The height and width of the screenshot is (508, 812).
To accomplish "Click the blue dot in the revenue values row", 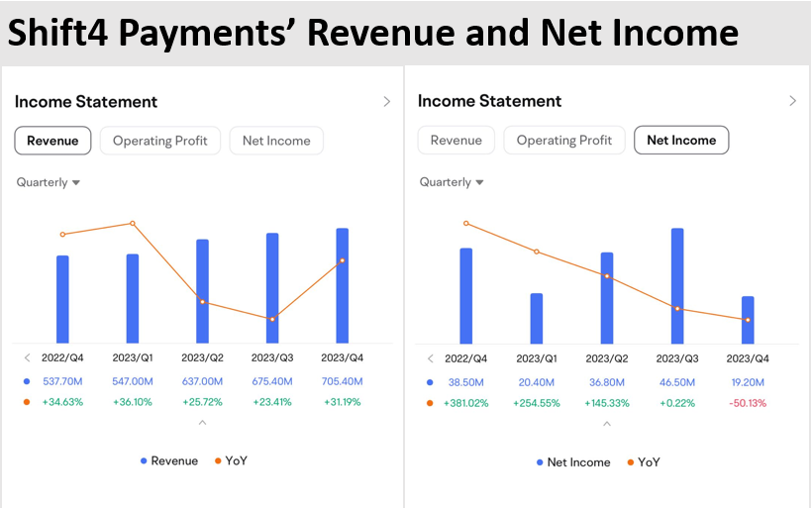I will coord(27,381).
